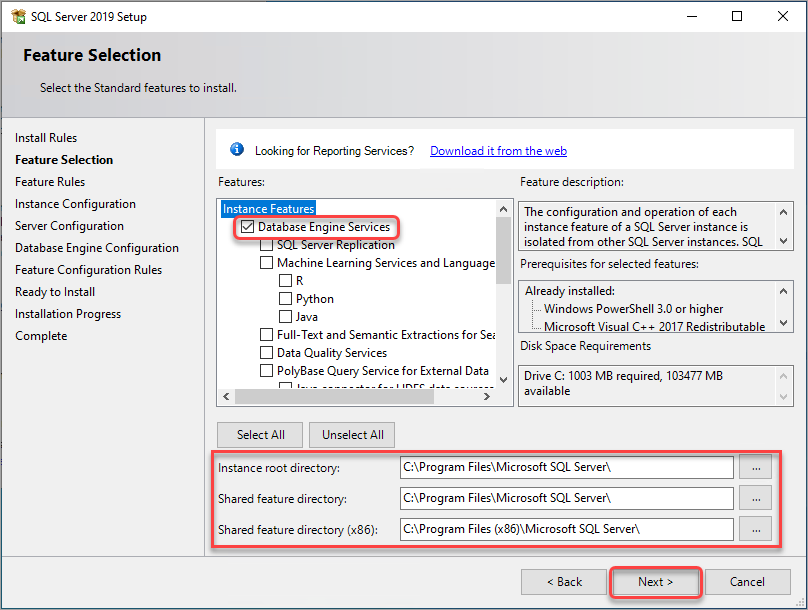808x610 pixels.
Task: Click the Drive C disk space text
Action: tap(623, 383)
